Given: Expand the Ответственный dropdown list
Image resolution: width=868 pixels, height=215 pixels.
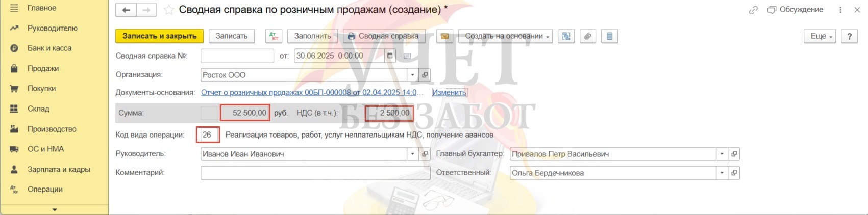Looking at the screenshot, I should point(722,173).
